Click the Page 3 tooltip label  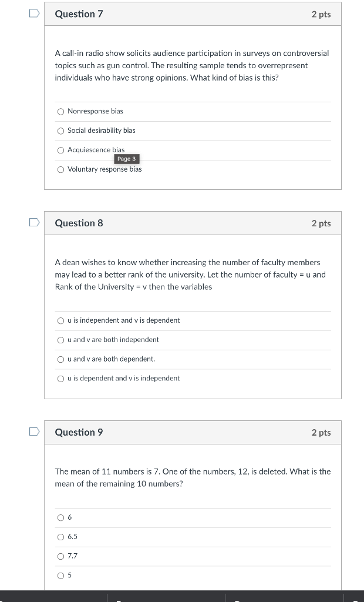[x=127, y=159]
